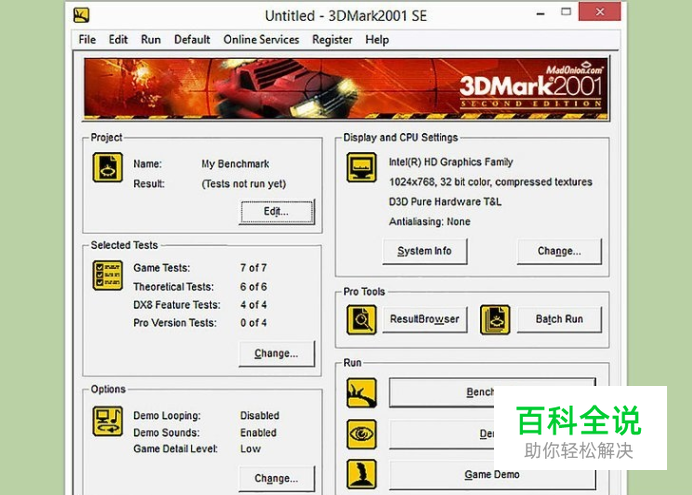The height and width of the screenshot is (495, 692).
Task: Start a Batch Run
Action: point(559,319)
